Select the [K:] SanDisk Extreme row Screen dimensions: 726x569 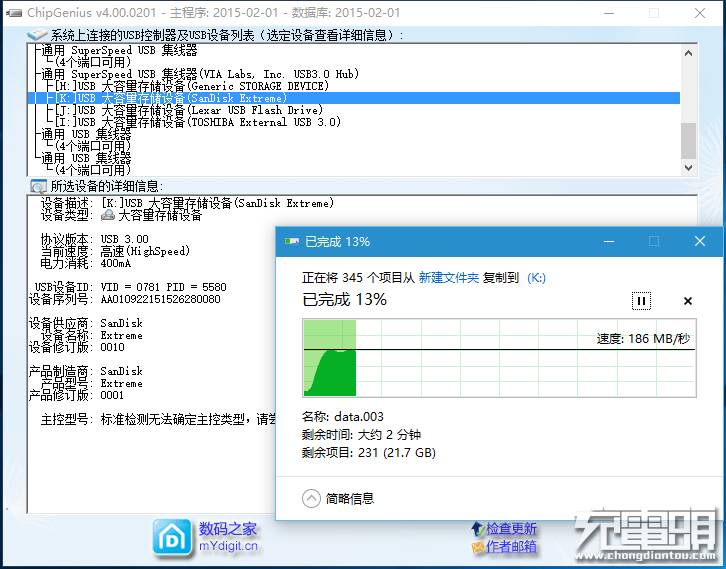point(354,98)
